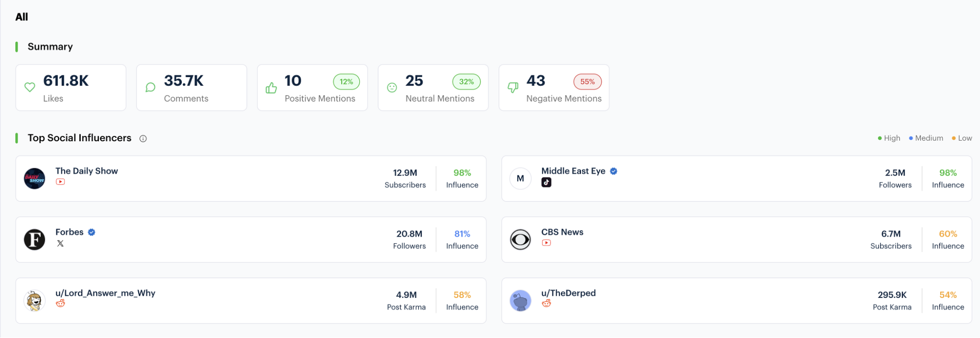Click the speech bubble Comments icon
The height and width of the screenshot is (338, 980).
(151, 87)
